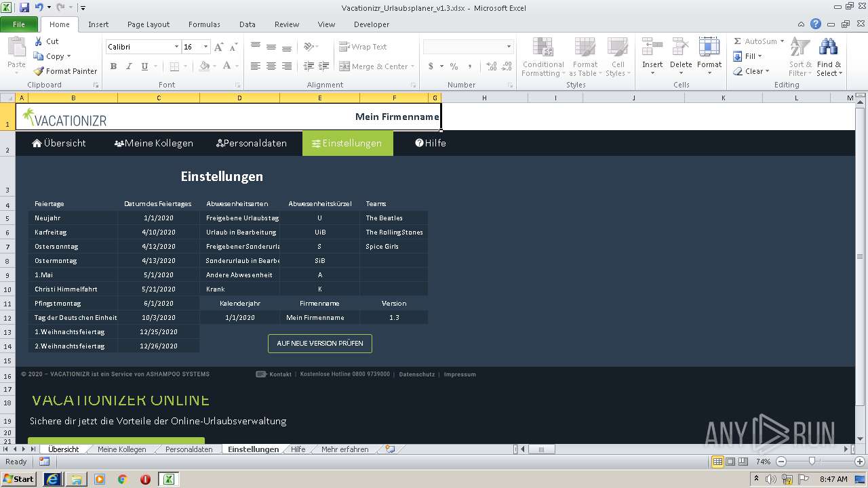Open the File tab
This screenshot has width=868, height=488.
click(19, 24)
